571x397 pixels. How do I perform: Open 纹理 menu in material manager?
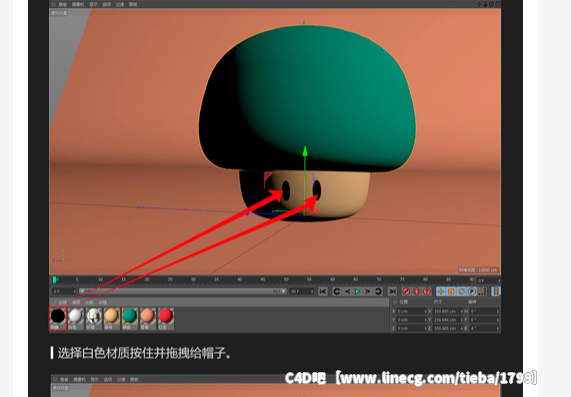point(103,302)
